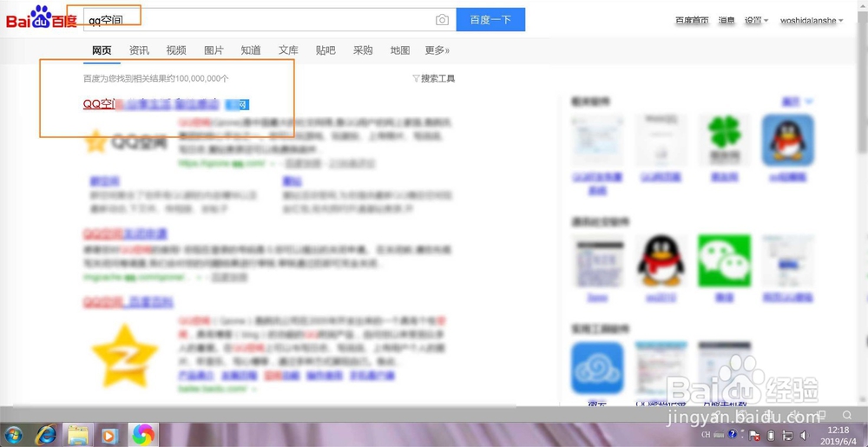Click the result count text 百度为您找到相关结果约100,000,000个

pos(156,79)
